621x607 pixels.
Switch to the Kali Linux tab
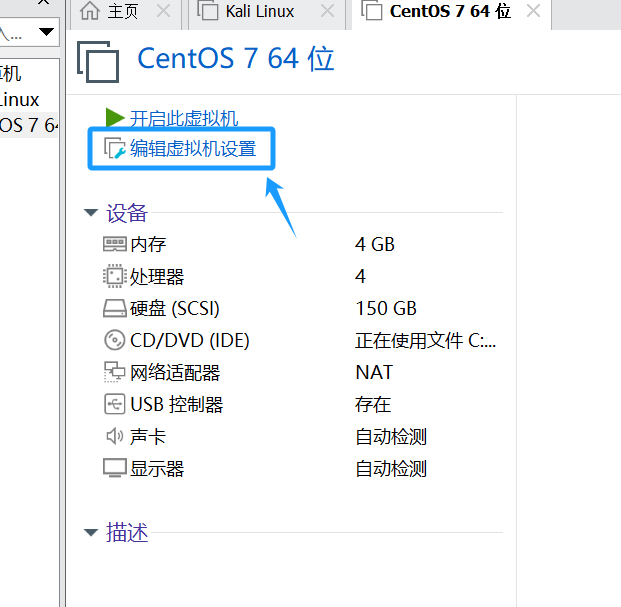[260, 12]
